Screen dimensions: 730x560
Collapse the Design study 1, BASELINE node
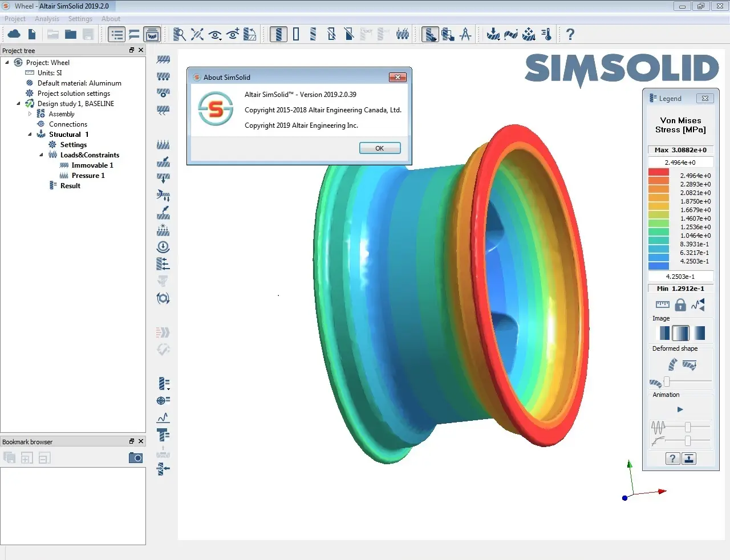coord(18,104)
